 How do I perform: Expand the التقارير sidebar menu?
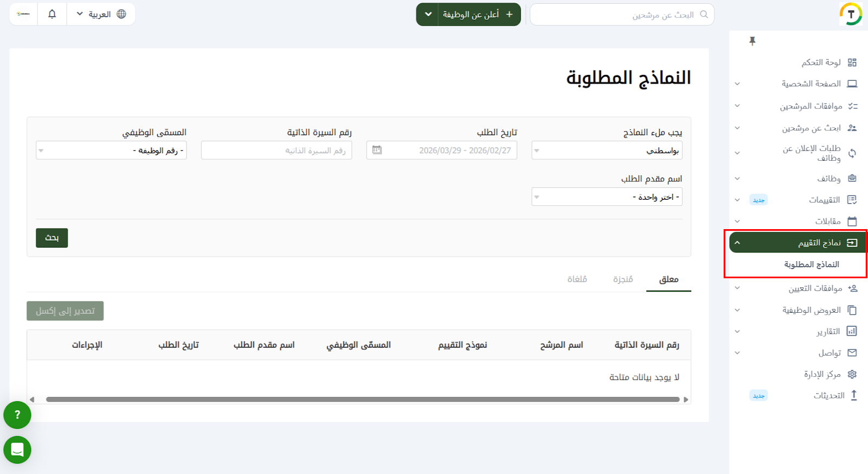737,331
